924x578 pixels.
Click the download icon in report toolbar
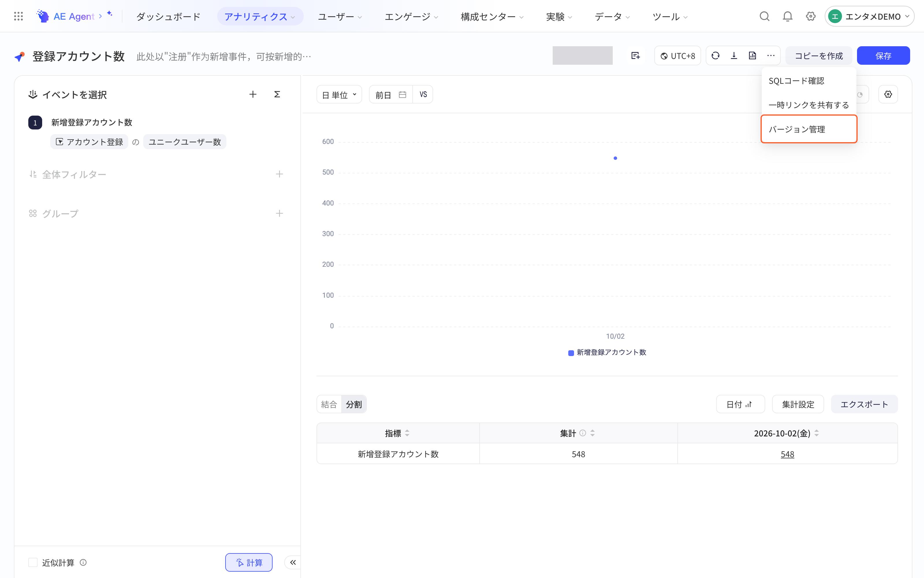[x=734, y=56]
